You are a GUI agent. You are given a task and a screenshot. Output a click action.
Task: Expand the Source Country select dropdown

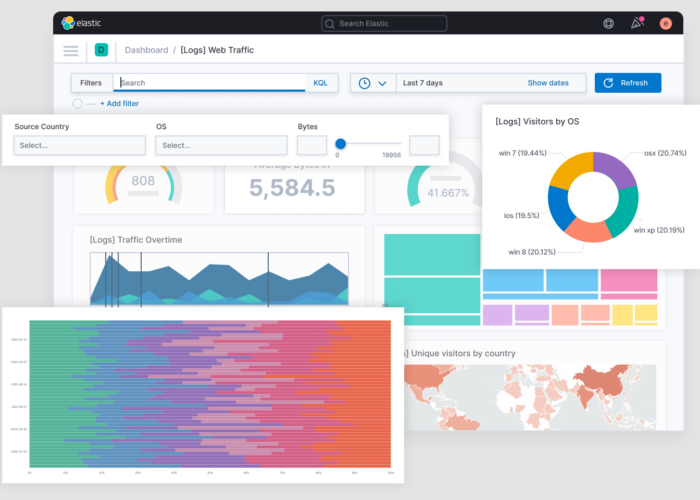pyautogui.click(x=79, y=145)
